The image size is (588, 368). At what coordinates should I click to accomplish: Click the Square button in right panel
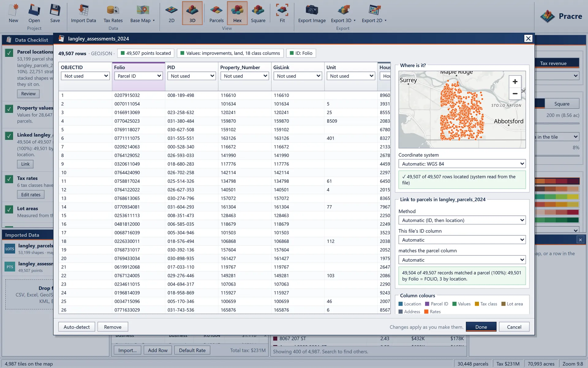(x=562, y=104)
